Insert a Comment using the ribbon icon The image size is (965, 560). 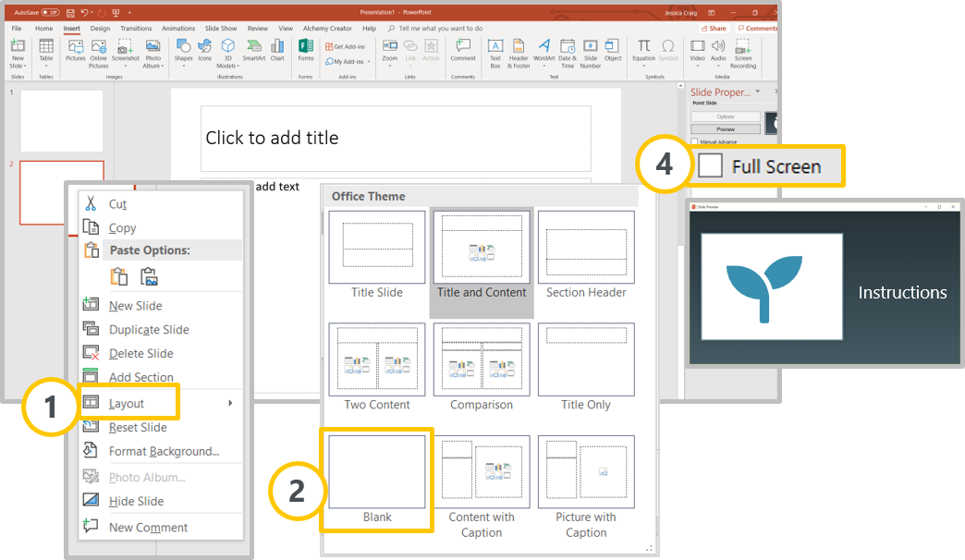click(x=462, y=50)
